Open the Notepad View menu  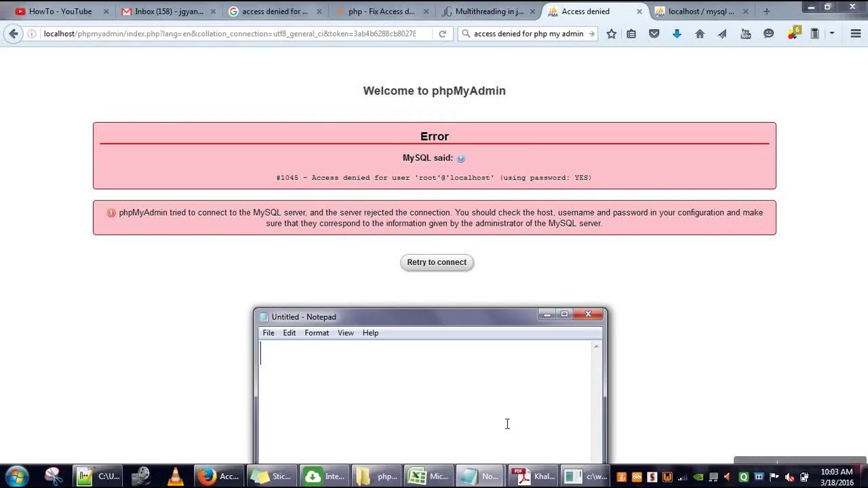(346, 333)
